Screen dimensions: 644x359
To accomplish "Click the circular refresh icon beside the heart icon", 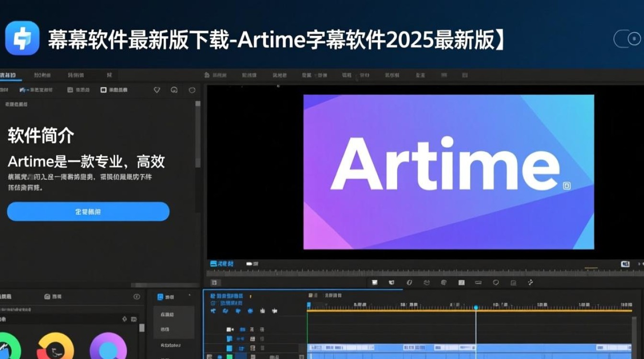I will tap(174, 90).
